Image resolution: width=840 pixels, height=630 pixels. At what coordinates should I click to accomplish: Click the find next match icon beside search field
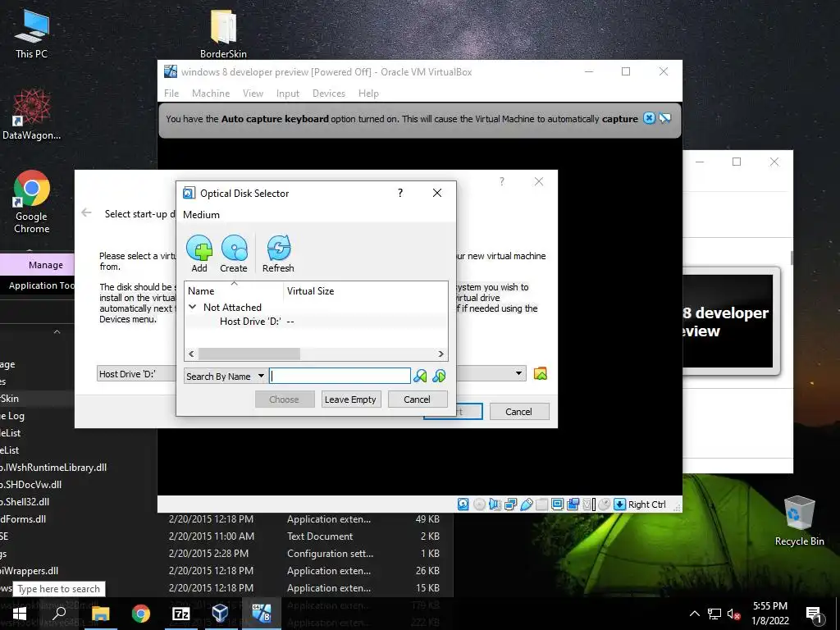tap(439, 376)
